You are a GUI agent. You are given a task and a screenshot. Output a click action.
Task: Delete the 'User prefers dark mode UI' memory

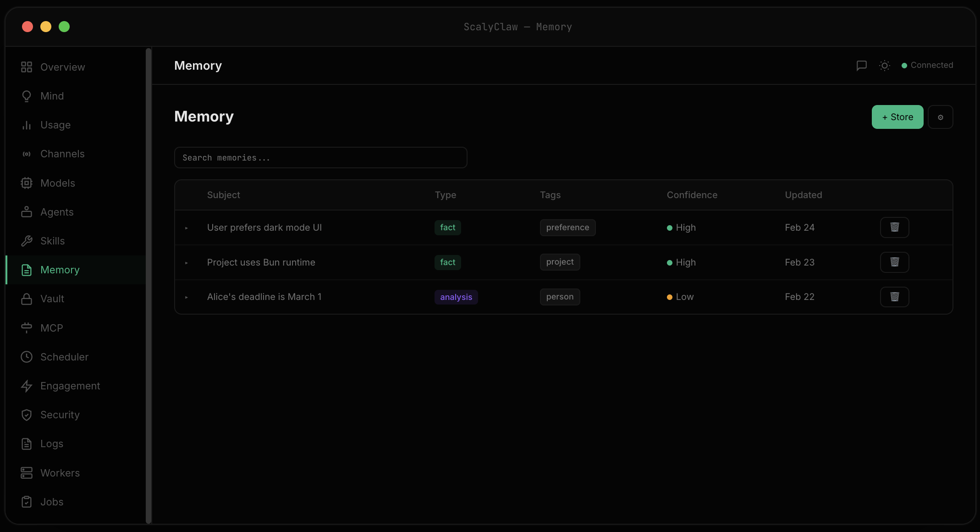click(x=894, y=227)
